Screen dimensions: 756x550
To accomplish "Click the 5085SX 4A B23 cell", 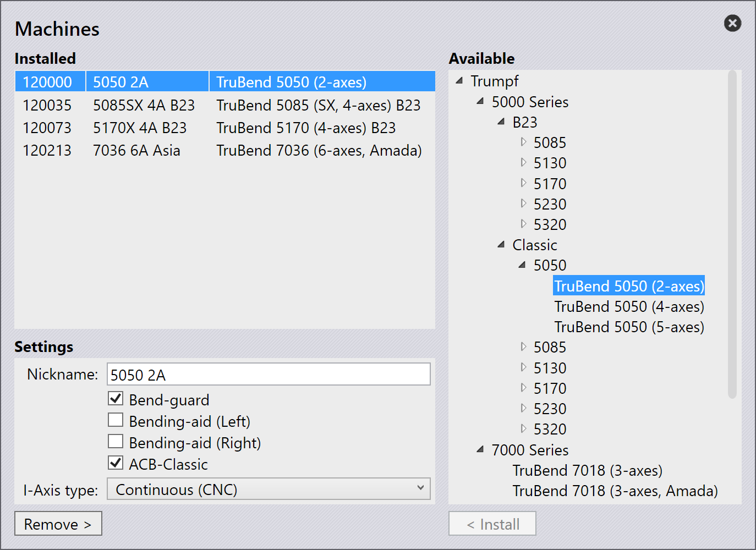I will [144, 105].
